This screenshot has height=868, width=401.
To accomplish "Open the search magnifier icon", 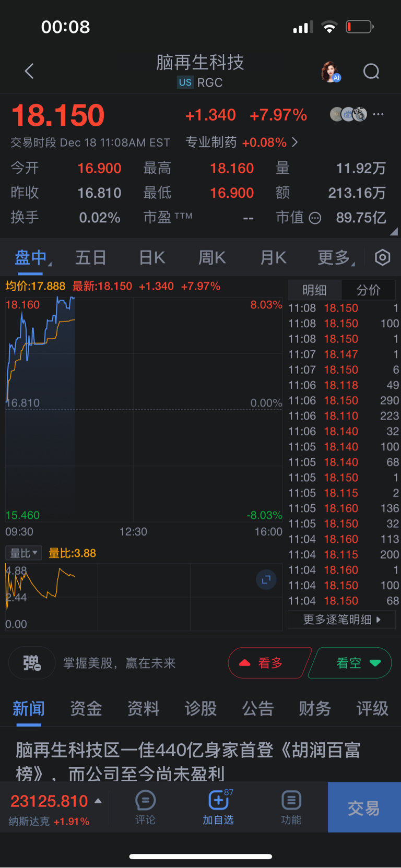I will 371,72.
